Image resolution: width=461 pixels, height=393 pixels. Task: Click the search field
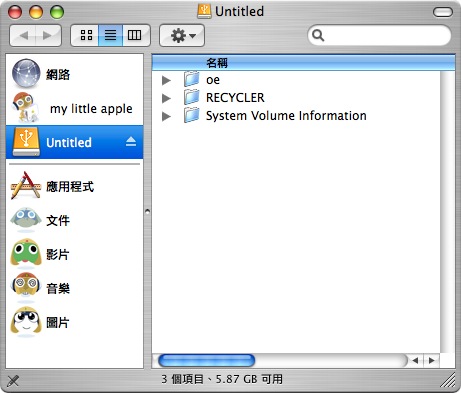pyautogui.click(x=379, y=35)
